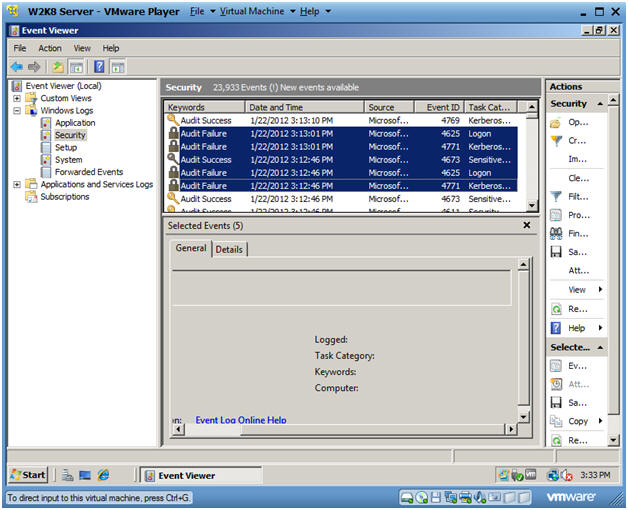Collapse the Security section in Actions pane
This screenshot has height=510, width=628.
pyautogui.click(x=600, y=104)
